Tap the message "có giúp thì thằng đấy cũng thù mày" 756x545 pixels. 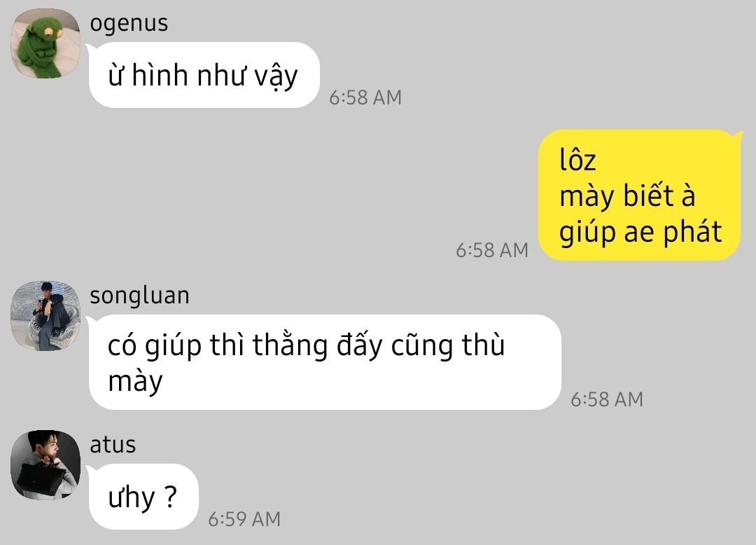coord(325,362)
